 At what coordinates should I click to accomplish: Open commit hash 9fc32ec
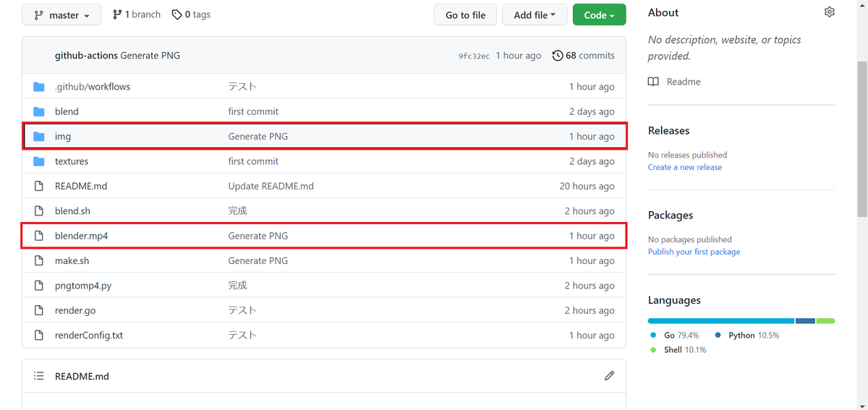tap(474, 56)
